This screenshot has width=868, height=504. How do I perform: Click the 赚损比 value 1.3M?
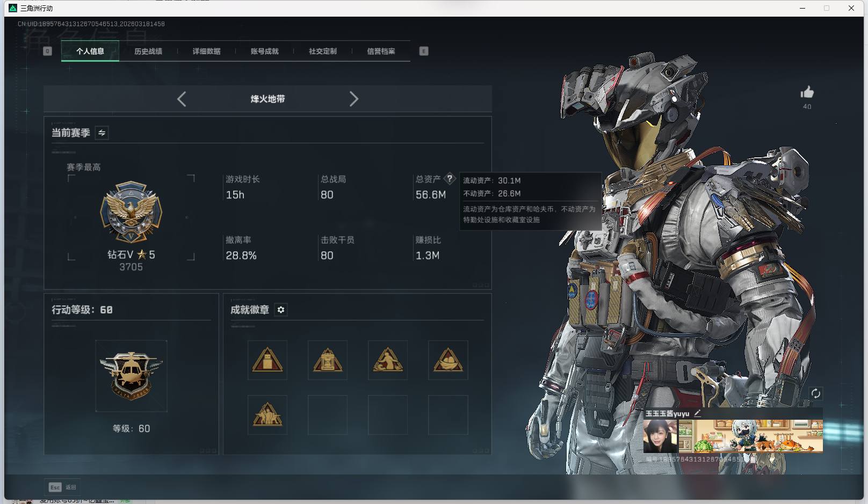pos(428,255)
